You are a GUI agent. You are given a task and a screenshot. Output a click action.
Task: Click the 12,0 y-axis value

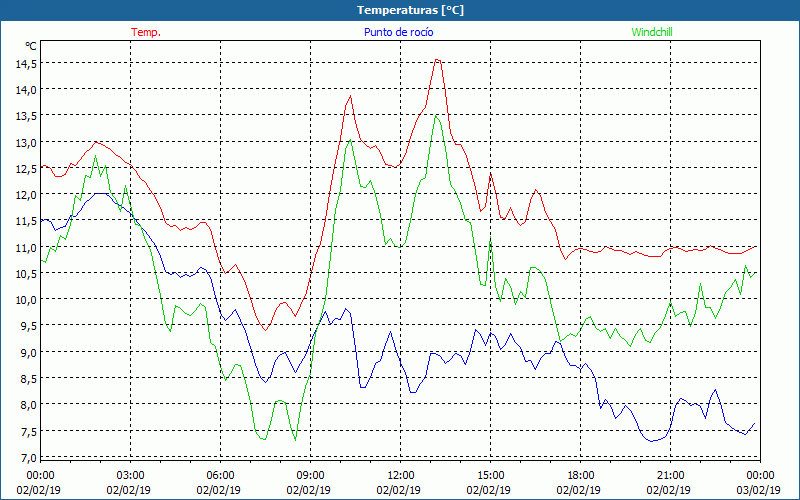coord(27,195)
